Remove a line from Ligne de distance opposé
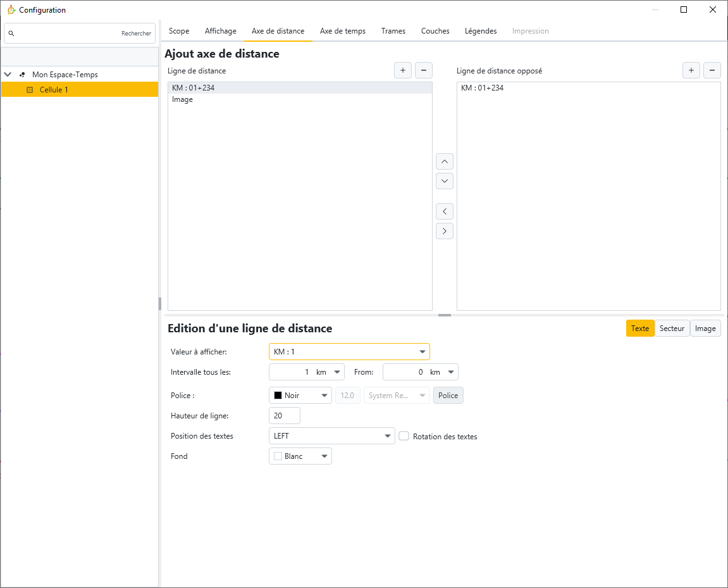This screenshot has height=588, width=728. (x=712, y=70)
